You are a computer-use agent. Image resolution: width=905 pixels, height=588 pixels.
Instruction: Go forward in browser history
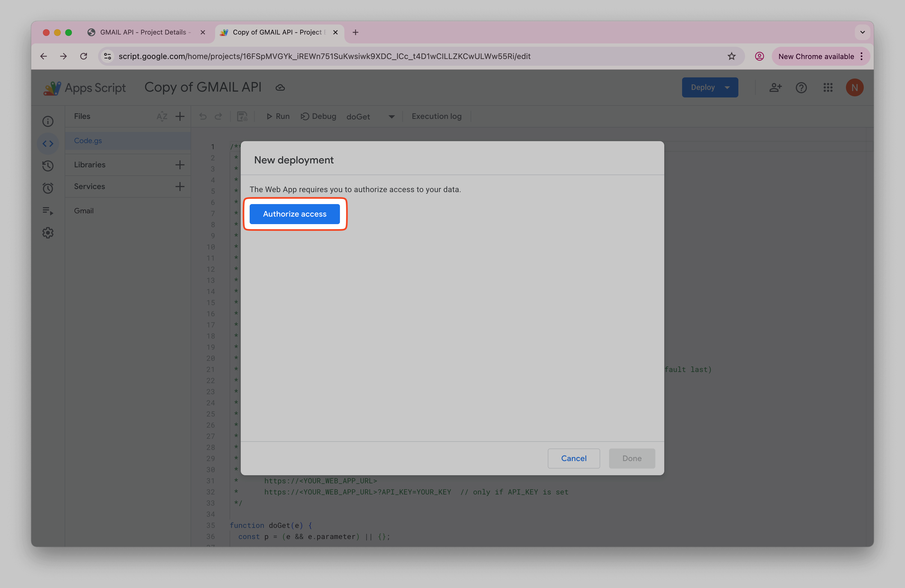point(64,56)
